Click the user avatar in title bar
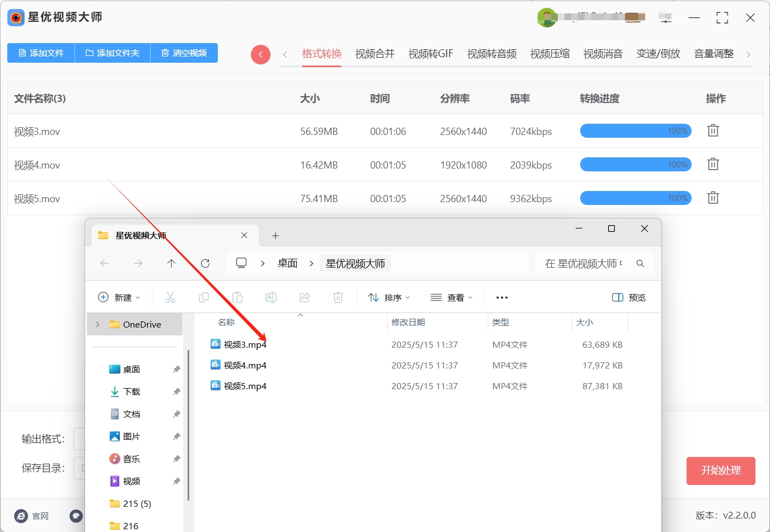The image size is (770, 532). point(547,17)
